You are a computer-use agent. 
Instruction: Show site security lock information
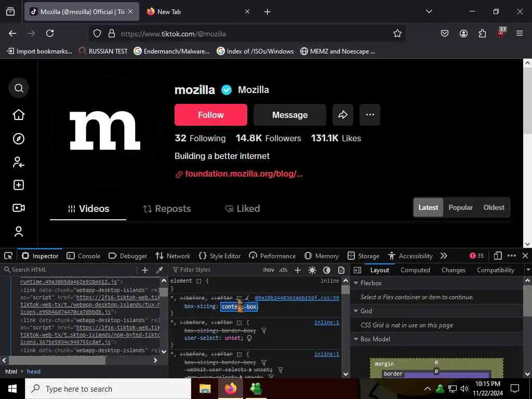coord(112,34)
